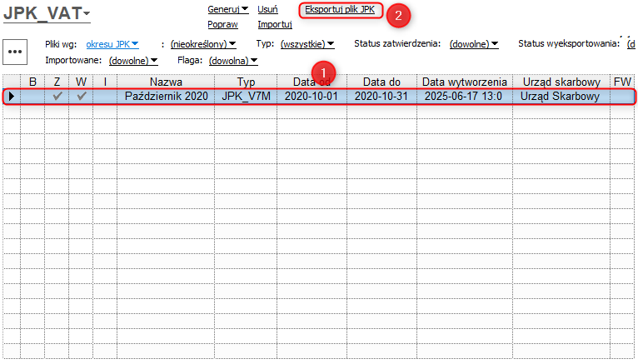This screenshot has width=638, height=364.
Task: Click the row selector arrow icon
Action: (x=12, y=97)
